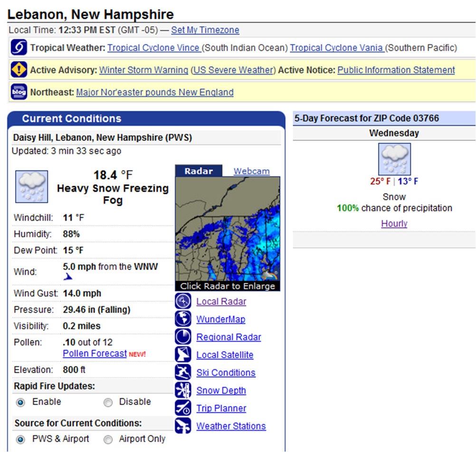Image resolution: width=476 pixels, height=452 pixels.
Task: Click the 800 ft elevation value
Action: (x=74, y=370)
